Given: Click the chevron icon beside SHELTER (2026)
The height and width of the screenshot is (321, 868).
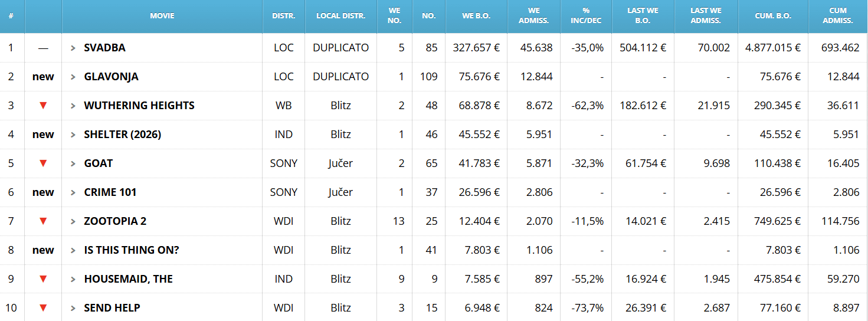Looking at the screenshot, I should coord(73,135).
